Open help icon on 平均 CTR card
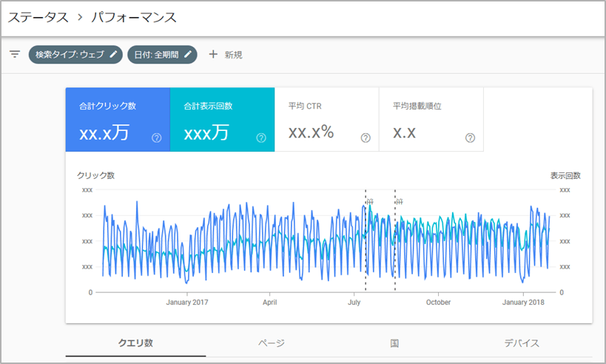 [x=366, y=138]
